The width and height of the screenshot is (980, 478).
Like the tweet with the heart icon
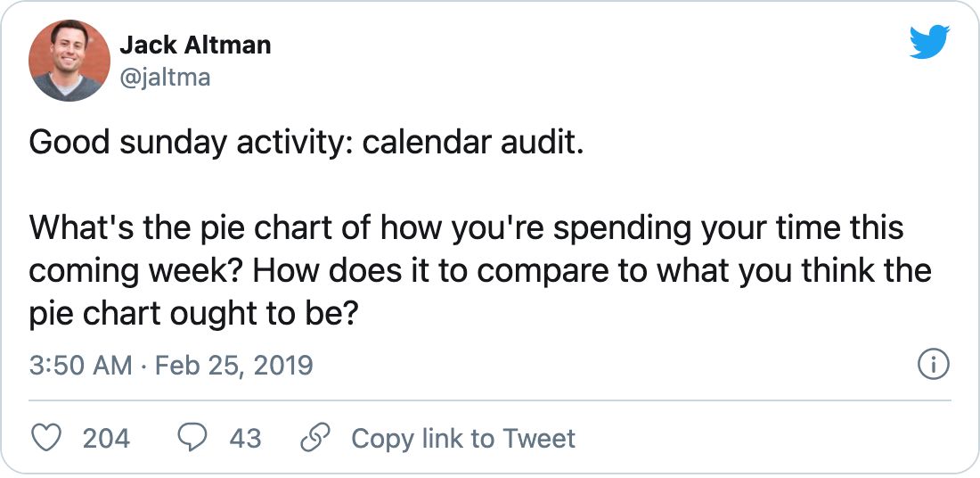(46, 438)
